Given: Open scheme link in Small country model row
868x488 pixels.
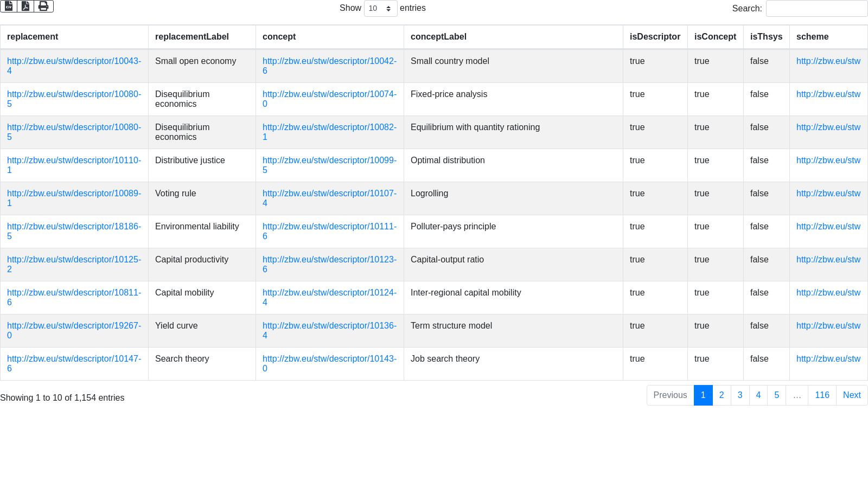Looking at the screenshot, I should pos(828,61).
